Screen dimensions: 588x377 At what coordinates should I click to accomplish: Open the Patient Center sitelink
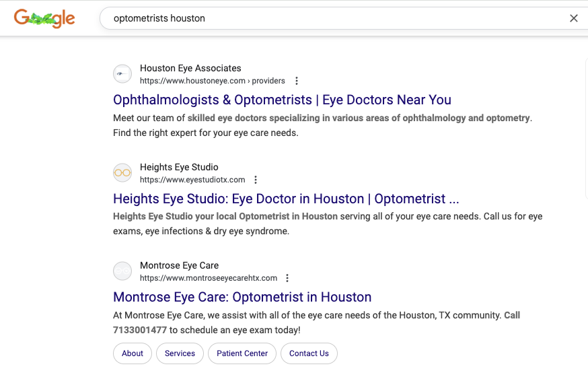242,353
